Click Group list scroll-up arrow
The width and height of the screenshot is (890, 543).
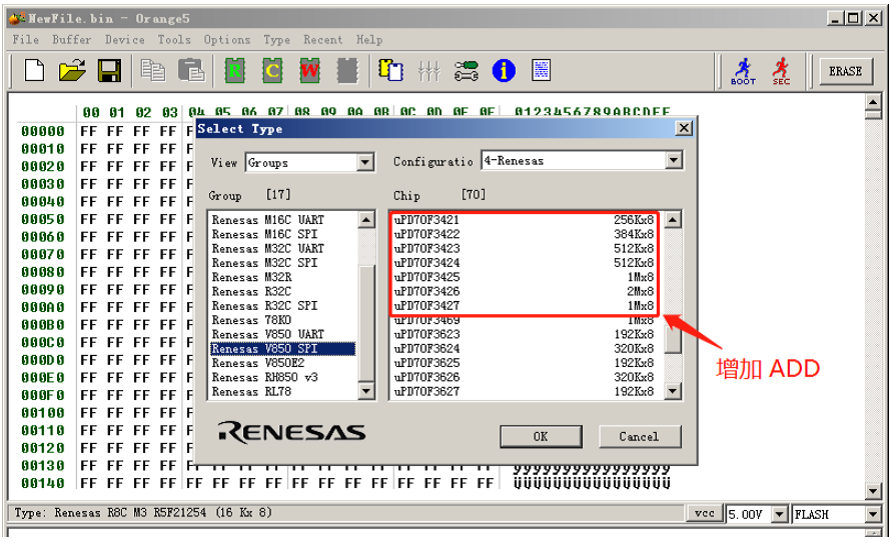click(367, 220)
